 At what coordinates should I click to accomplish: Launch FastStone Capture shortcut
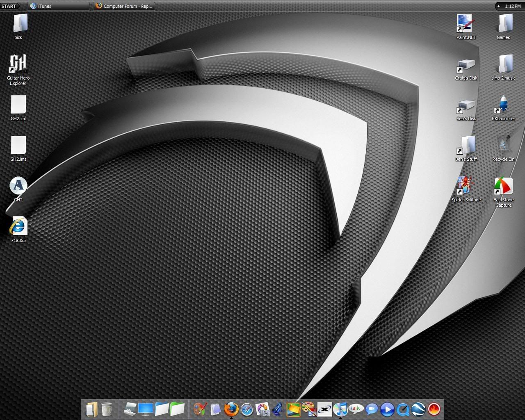click(x=504, y=192)
